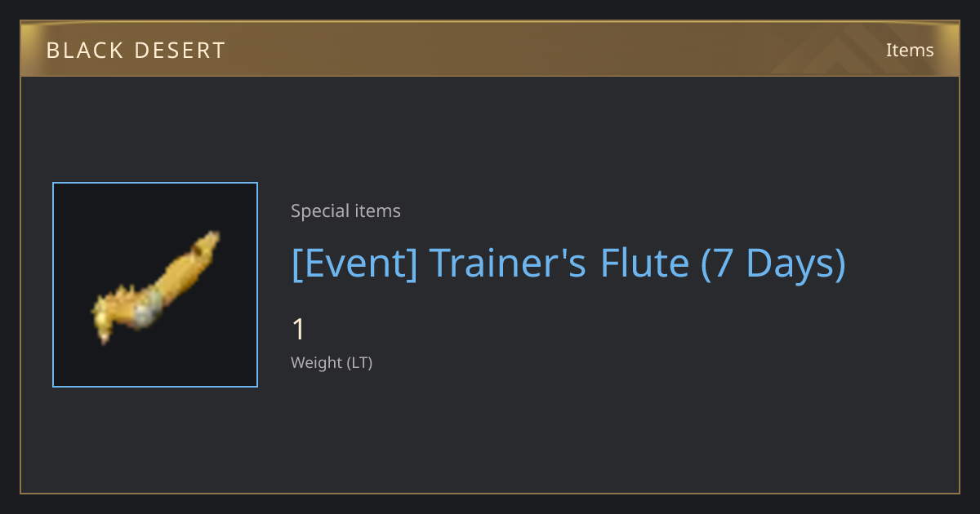Click the [Event] tag in item title

click(x=354, y=264)
